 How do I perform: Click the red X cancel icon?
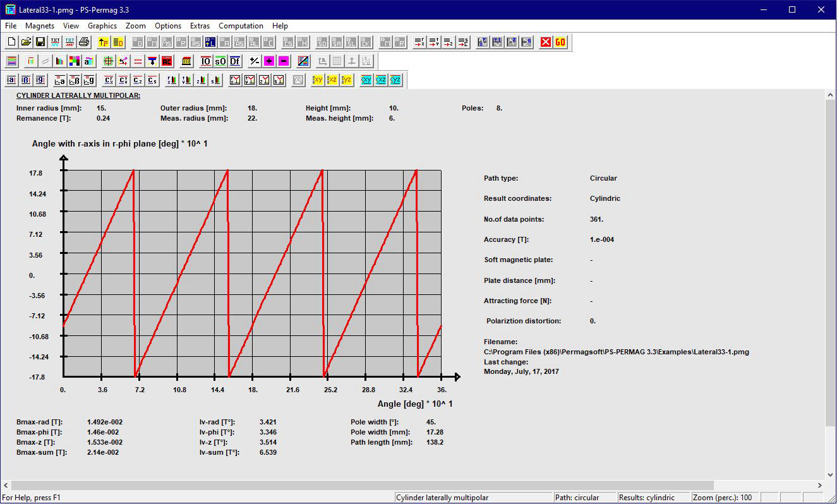(x=545, y=42)
